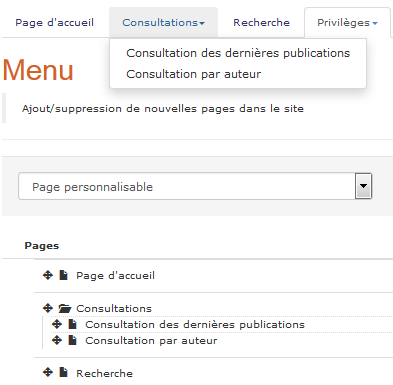This screenshot has width=393, height=385.
Task: Click page icon of Consultation des dernières publications row
Action: pos(72,324)
